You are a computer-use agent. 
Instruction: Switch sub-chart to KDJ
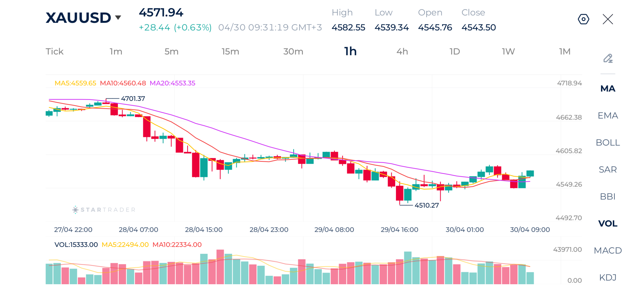[x=608, y=277]
